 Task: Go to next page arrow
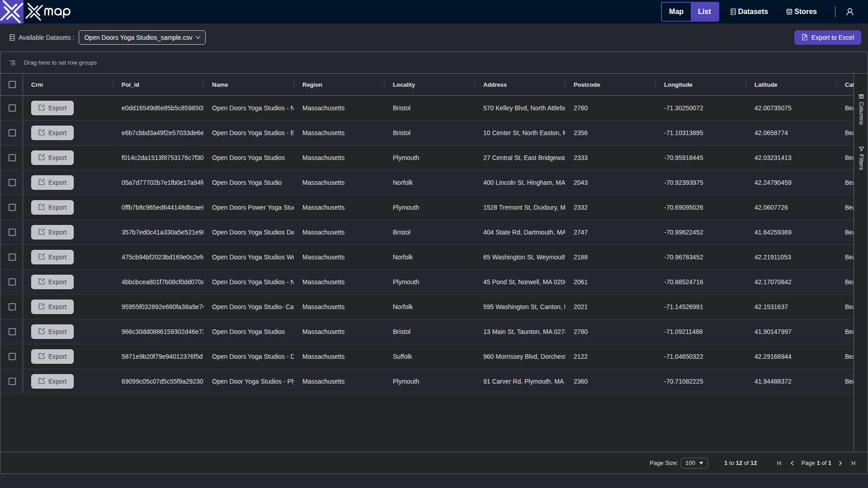[x=840, y=463]
